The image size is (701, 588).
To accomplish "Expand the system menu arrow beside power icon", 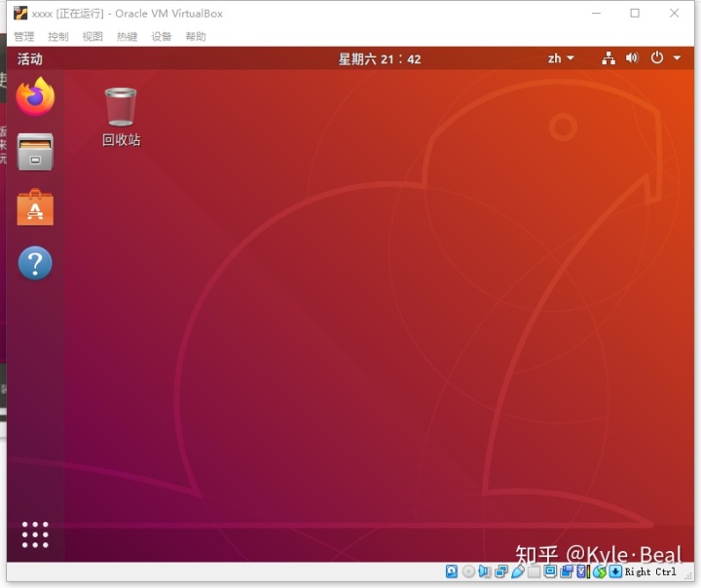I will click(677, 58).
